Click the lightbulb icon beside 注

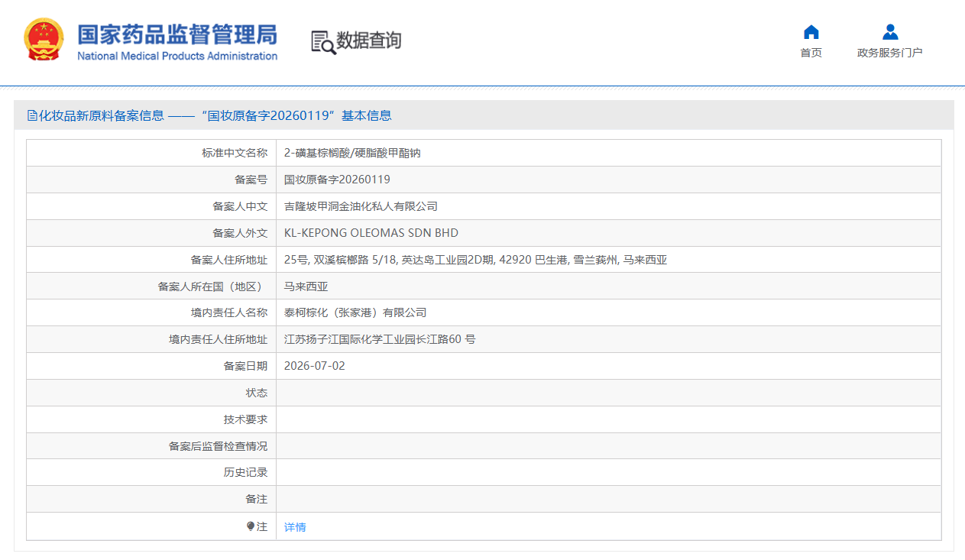pyautogui.click(x=251, y=526)
